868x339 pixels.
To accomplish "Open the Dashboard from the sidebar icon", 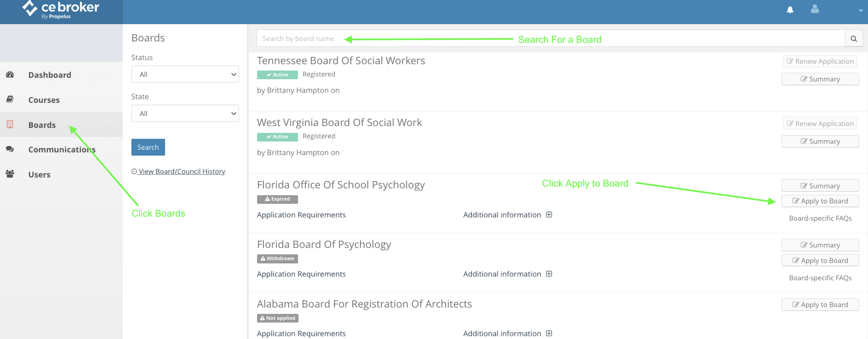I will click(10, 75).
